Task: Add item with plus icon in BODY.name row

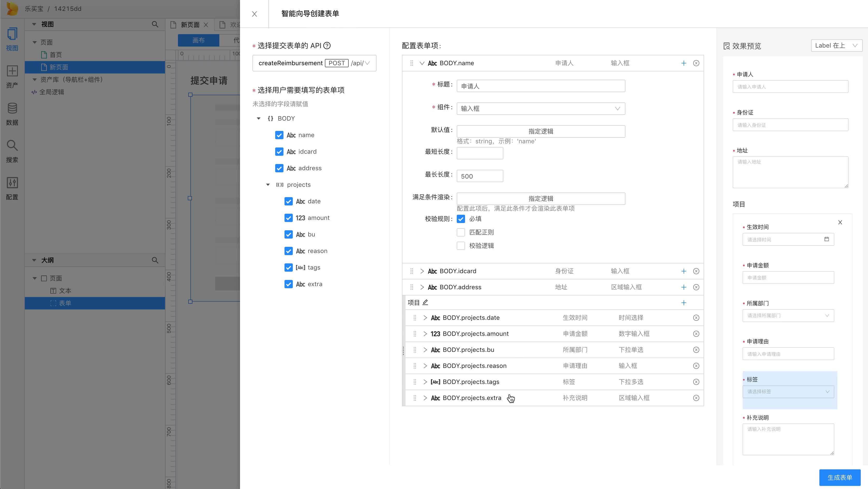Action: [684, 63]
